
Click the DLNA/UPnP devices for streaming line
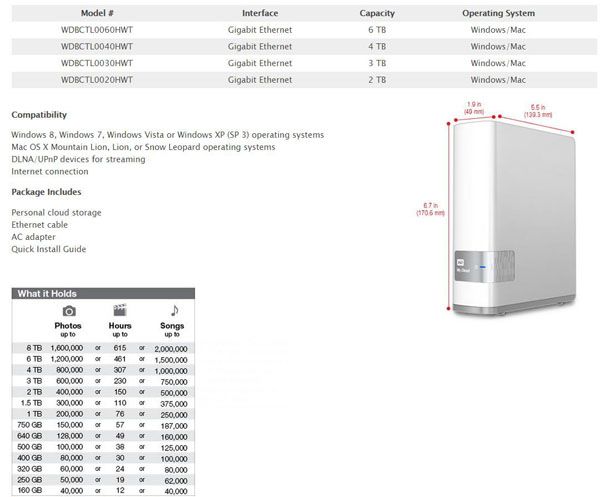coord(78,160)
